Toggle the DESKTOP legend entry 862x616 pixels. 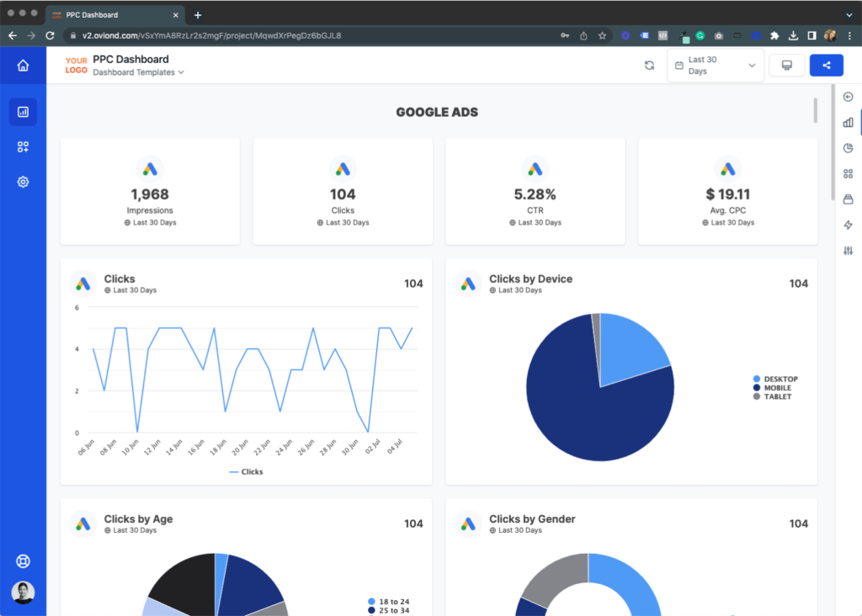coord(775,380)
